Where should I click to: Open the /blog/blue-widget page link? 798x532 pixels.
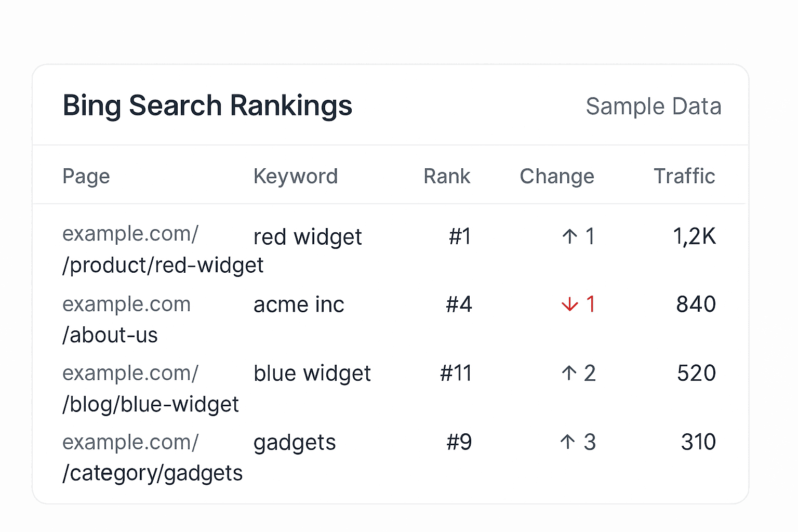pos(151,405)
